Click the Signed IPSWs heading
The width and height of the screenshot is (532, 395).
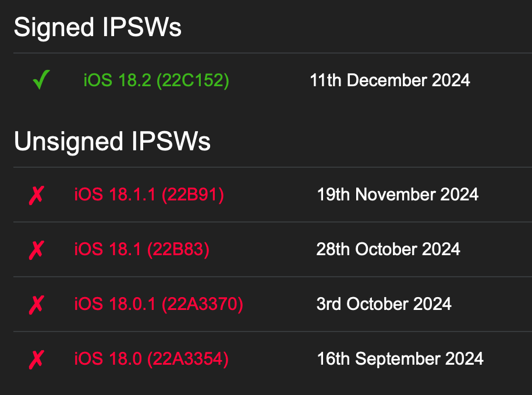pos(98,28)
